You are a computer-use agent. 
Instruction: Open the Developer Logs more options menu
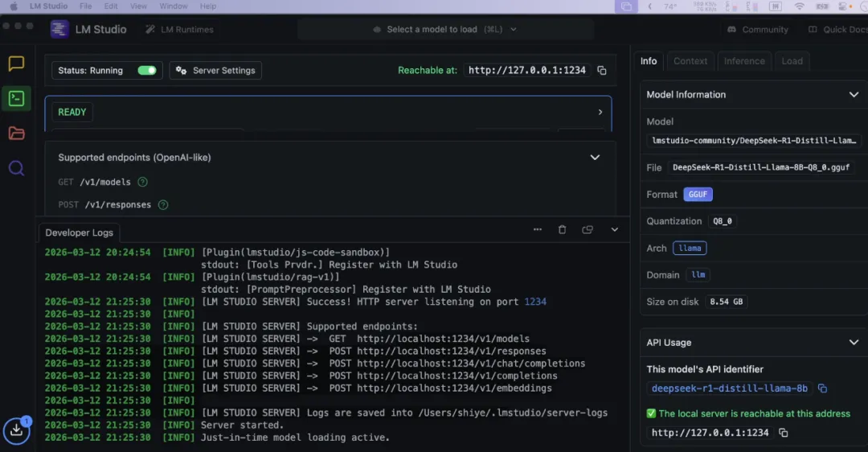tap(538, 229)
